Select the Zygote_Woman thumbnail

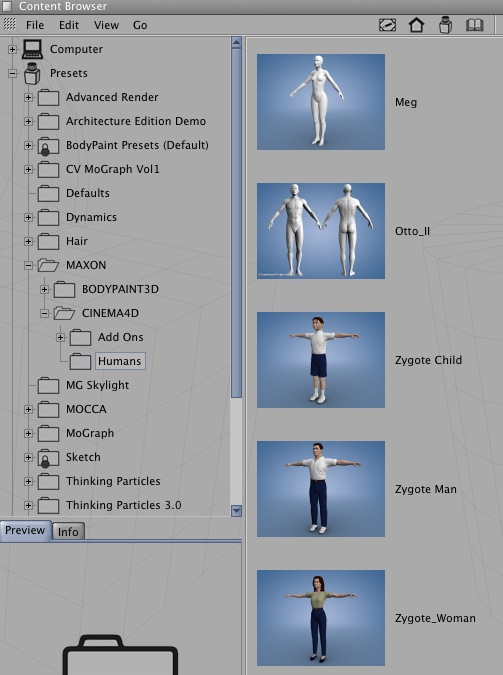[x=321, y=618]
